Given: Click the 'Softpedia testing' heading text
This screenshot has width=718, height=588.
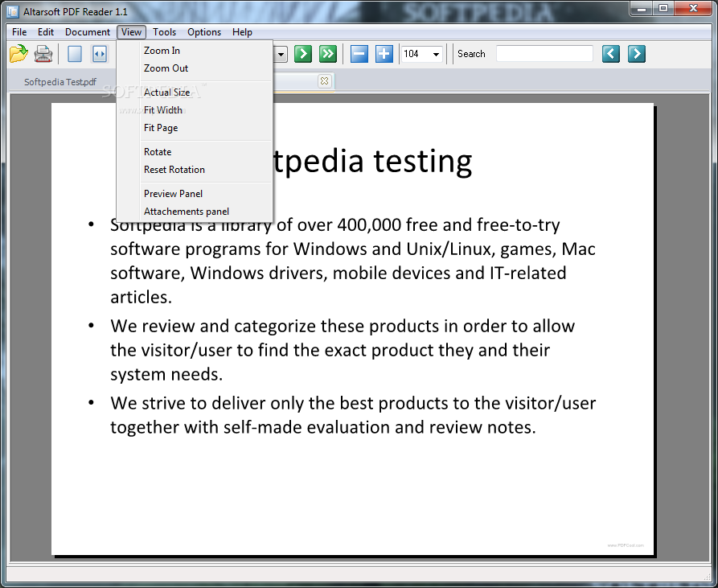Looking at the screenshot, I should click(x=372, y=161).
